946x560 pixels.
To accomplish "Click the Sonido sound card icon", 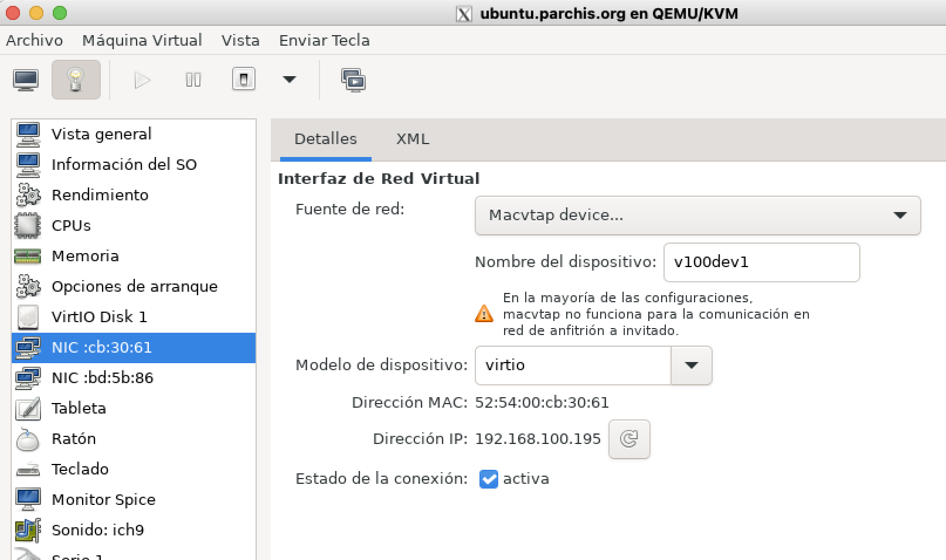I will [x=28, y=530].
